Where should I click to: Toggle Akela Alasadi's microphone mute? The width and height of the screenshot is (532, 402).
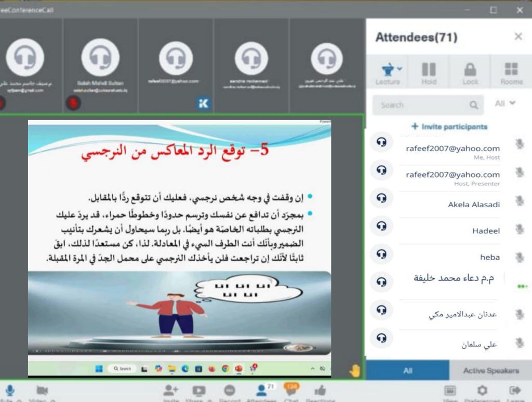[x=518, y=200]
